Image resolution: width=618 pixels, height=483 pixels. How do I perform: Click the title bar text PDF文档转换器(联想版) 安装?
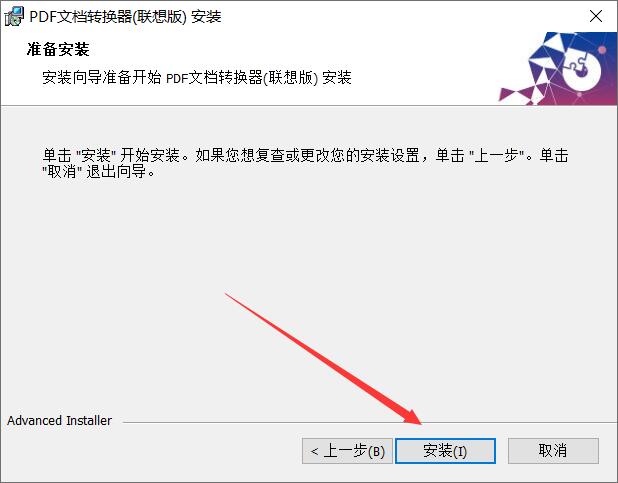(x=125, y=17)
